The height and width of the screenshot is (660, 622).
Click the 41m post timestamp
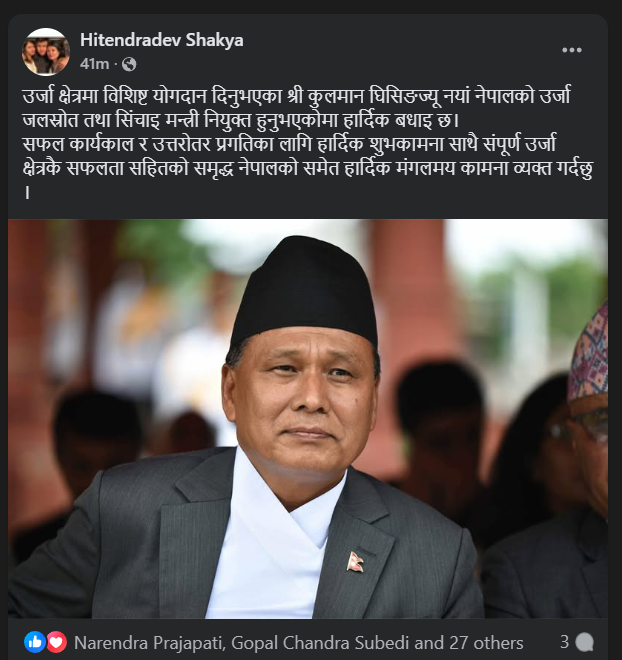click(x=95, y=64)
